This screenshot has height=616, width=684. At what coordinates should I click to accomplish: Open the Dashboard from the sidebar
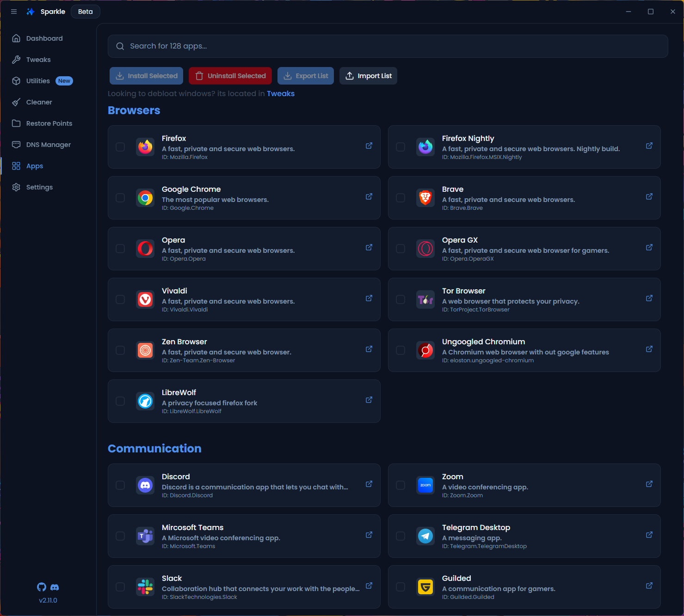pyautogui.click(x=44, y=38)
